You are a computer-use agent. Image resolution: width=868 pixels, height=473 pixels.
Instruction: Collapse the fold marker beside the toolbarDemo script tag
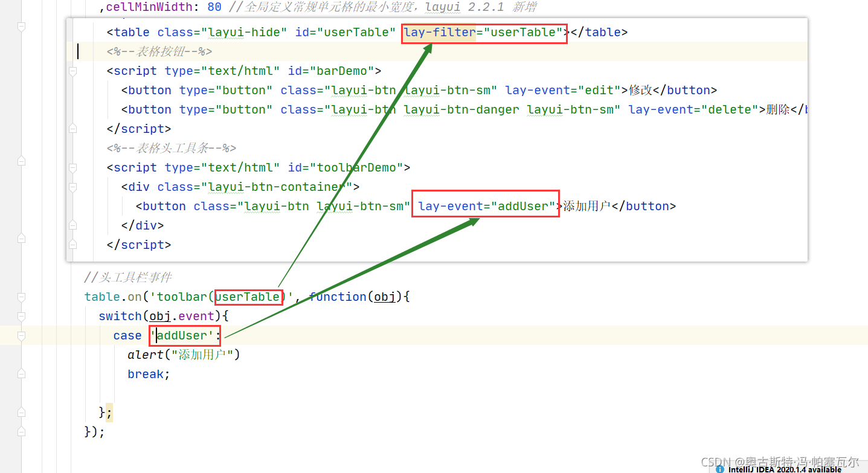[72, 168]
